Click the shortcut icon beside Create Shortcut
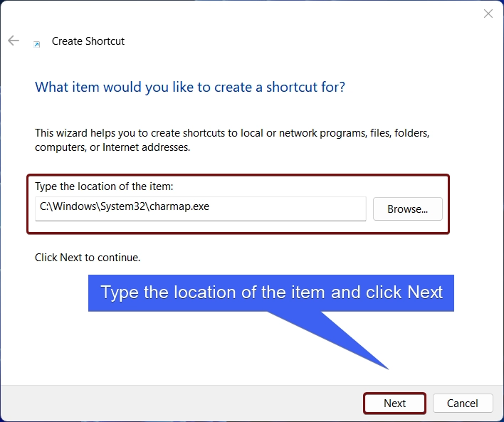The width and height of the screenshot is (504, 422). [37, 44]
